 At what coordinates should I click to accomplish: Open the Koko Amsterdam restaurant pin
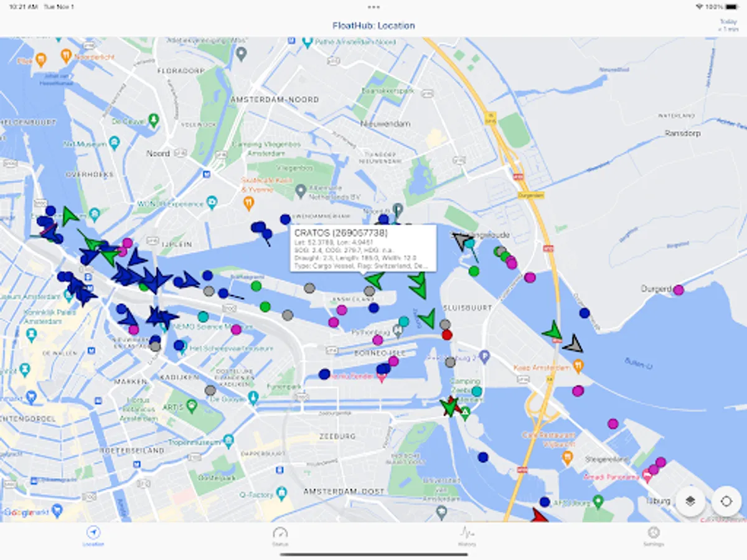coord(578,366)
